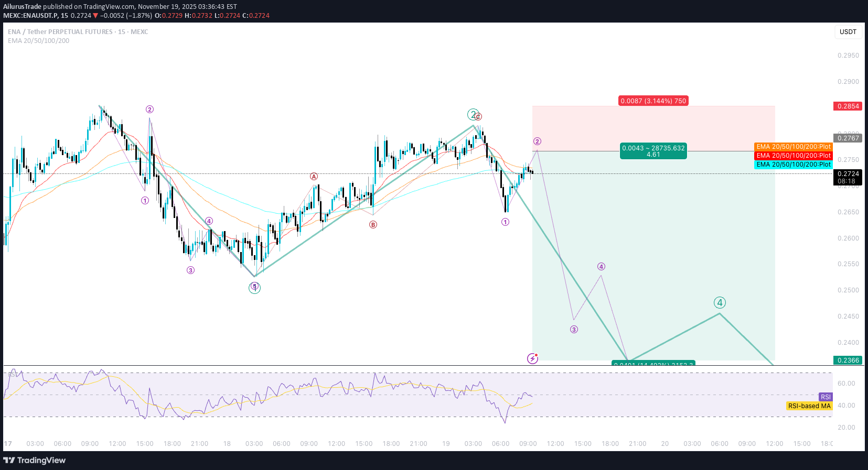Click the green circled 5 wave marker
The height and width of the screenshot is (470, 868).
coord(254,287)
